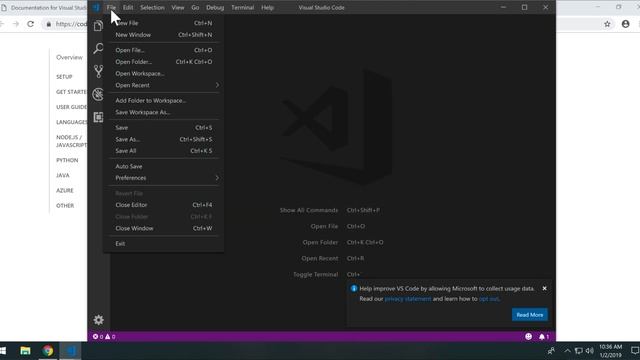640x360 pixels.
Task: Select Save All in the File menu
Action: tap(163, 151)
